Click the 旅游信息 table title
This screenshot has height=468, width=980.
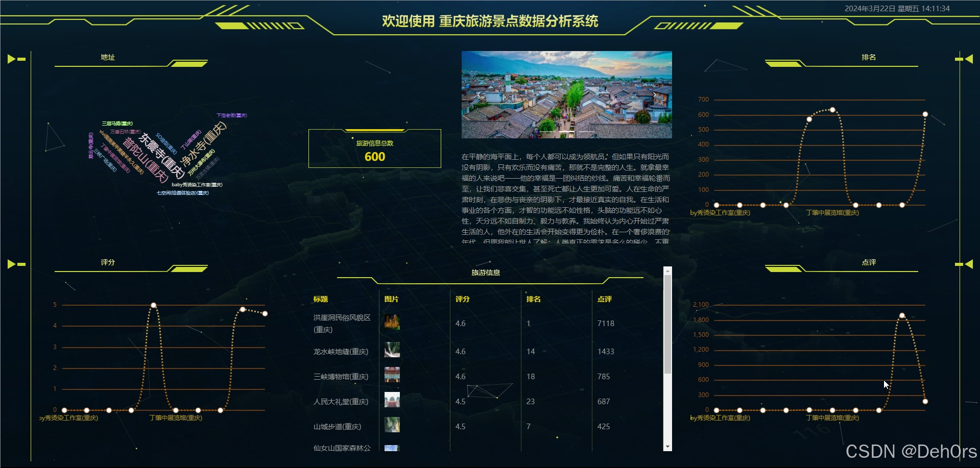coord(486,273)
